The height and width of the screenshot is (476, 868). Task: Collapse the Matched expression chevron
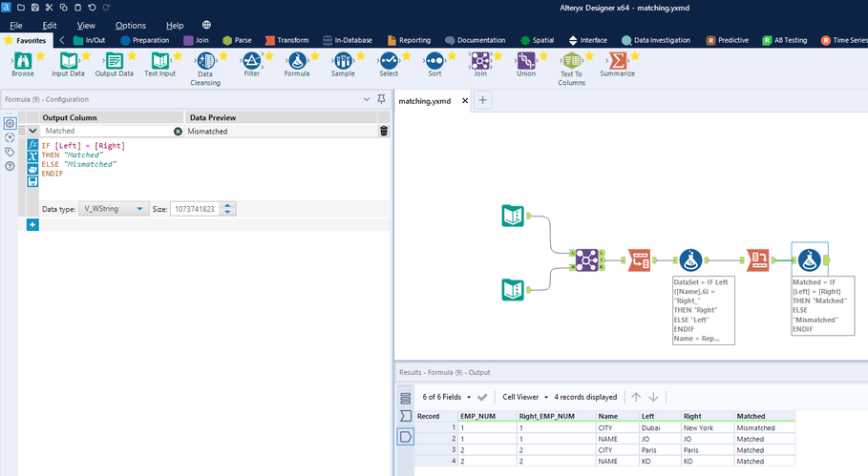click(x=32, y=131)
